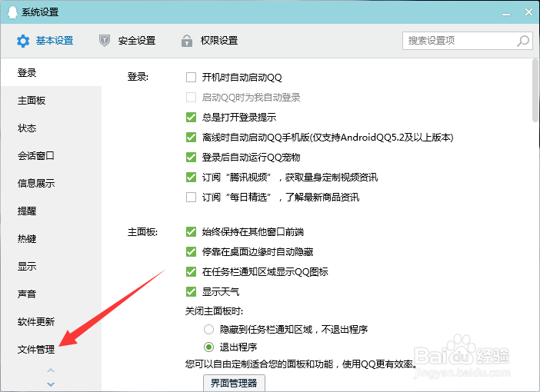Click the sidebar up chevron arrow
This screenshot has height=392, width=540.
pyautogui.click(x=51, y=370)
